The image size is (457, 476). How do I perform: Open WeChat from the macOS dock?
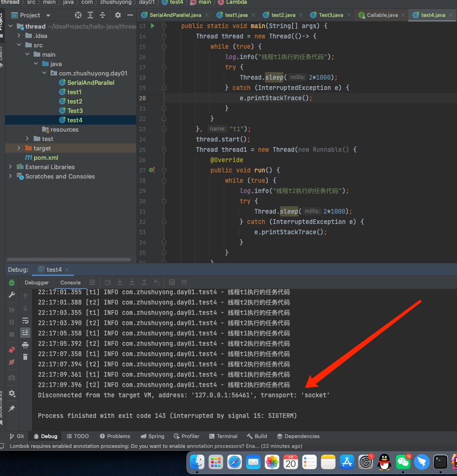pos(403,462)
